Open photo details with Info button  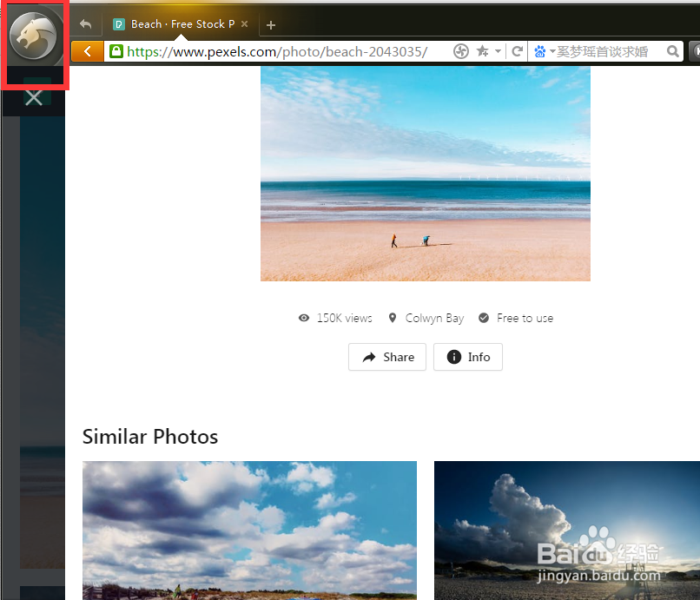[468, 357]
